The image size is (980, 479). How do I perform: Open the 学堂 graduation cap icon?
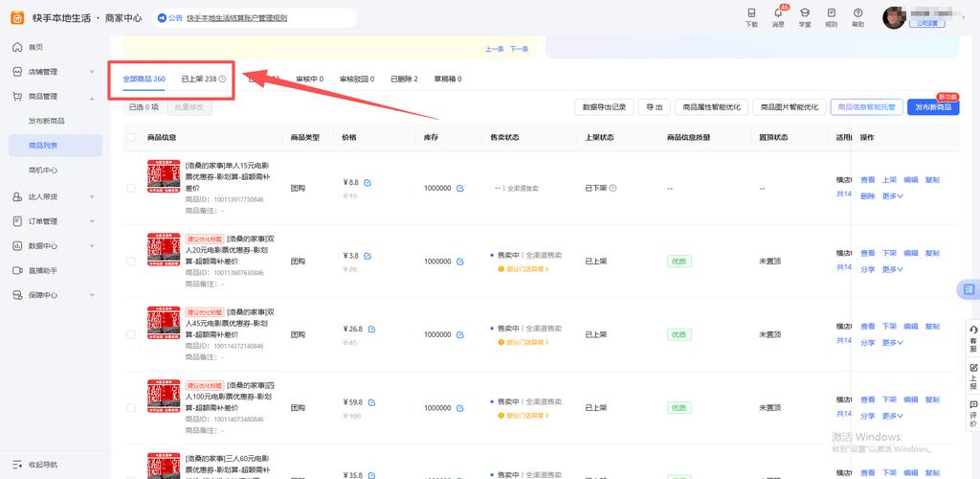click(x=805, y=13)
